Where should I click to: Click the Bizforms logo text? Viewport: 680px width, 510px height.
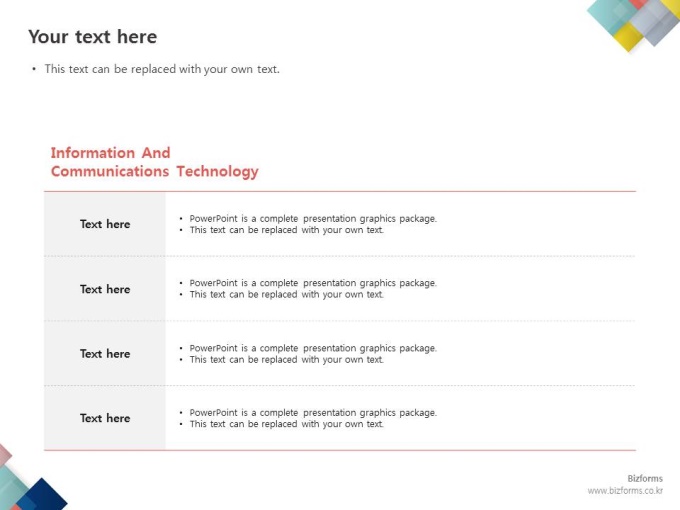[644, 479]
